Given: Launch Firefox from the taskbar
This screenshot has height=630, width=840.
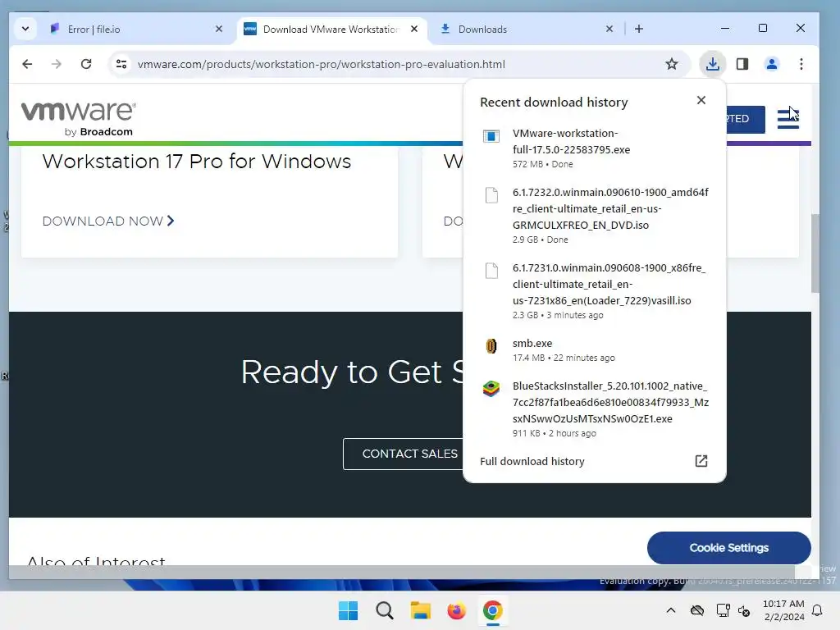Looking at the screenshot, I should [x=456, y=610].
